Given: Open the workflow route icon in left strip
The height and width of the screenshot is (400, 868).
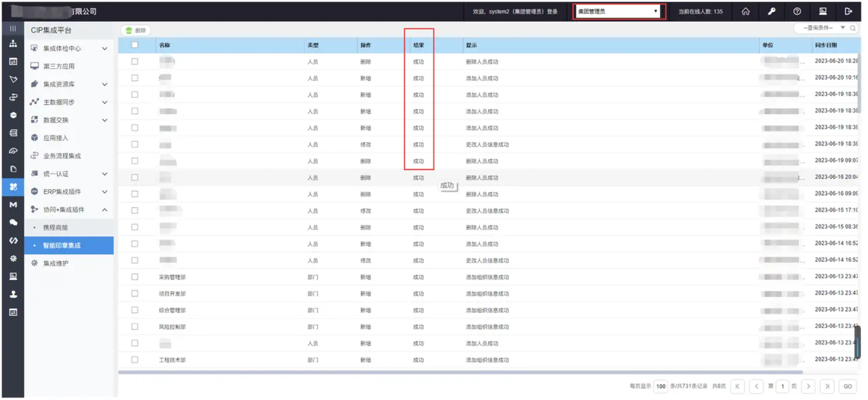Looking at the screenshot, I should coord(13,97).
